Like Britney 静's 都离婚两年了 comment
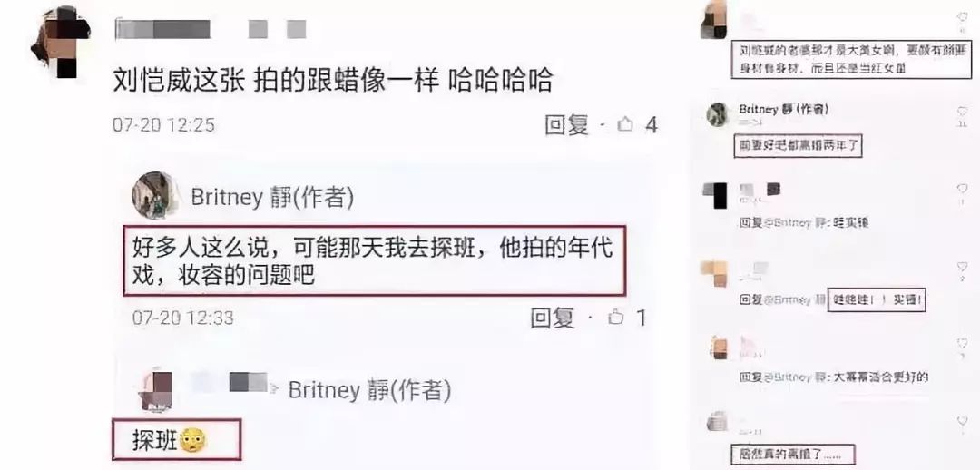Image resolution: width=980 pixels, height=470 pixels. click(x=963, y=112)
